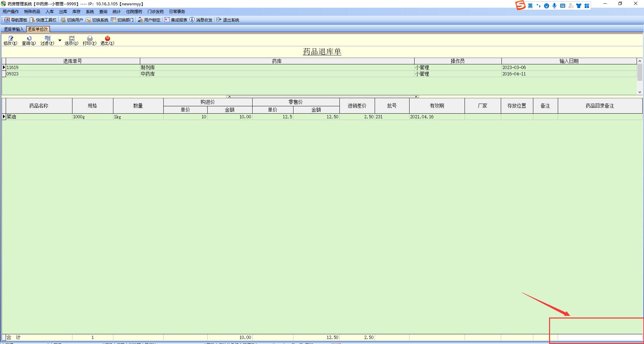
Task: Click the 输入日期 column header
Action: 569,61
